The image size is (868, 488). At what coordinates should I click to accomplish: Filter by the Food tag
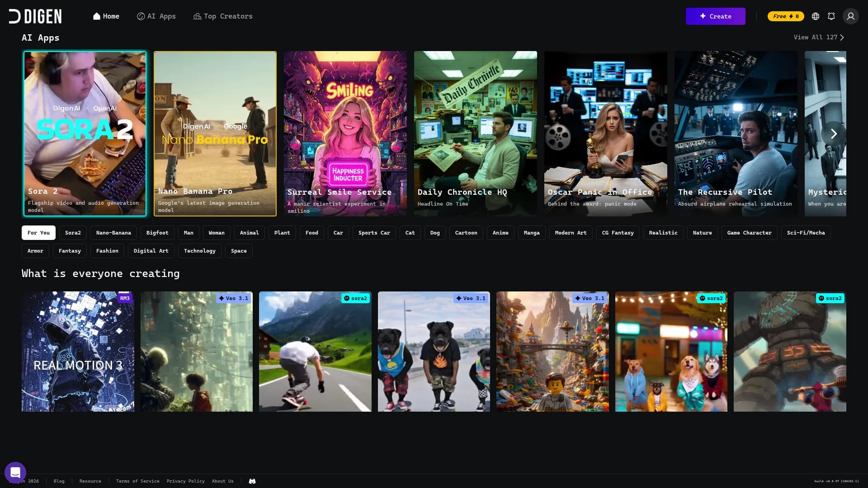(312, 233)
